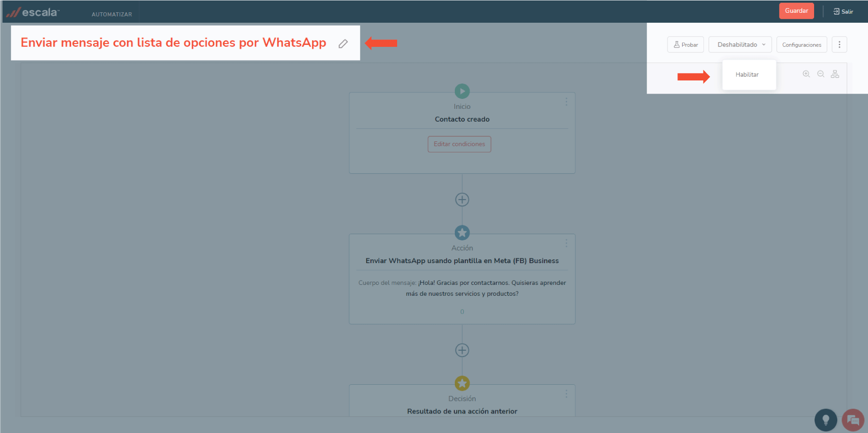Viewport: 868px width, 433px height.
Task: Click the Salir button
Action: click(x=843, y=11)
